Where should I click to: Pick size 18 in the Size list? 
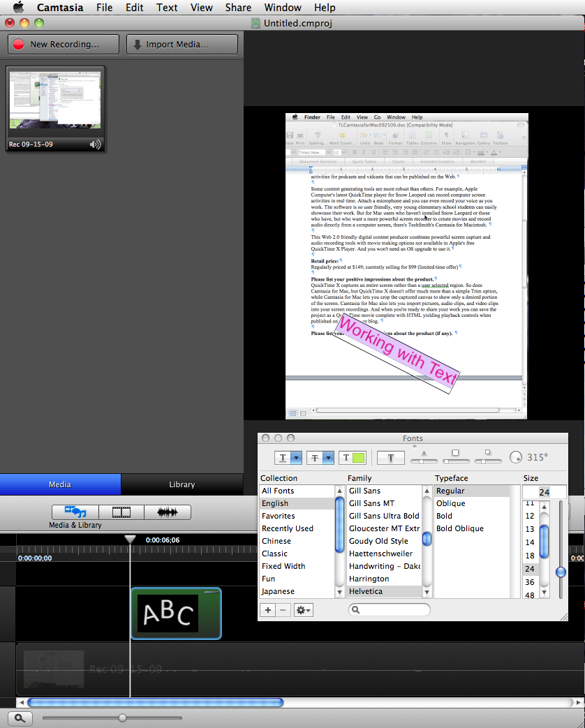tap(530, 556)
